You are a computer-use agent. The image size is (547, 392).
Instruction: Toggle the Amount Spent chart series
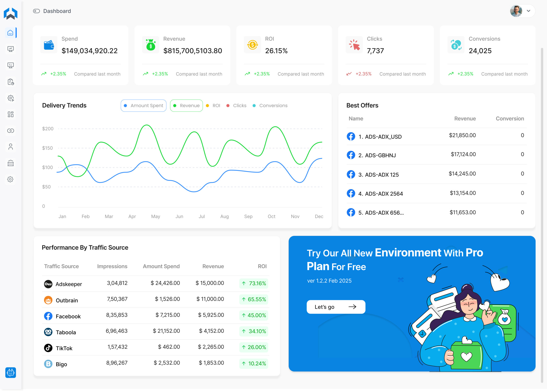pos(144,106)
